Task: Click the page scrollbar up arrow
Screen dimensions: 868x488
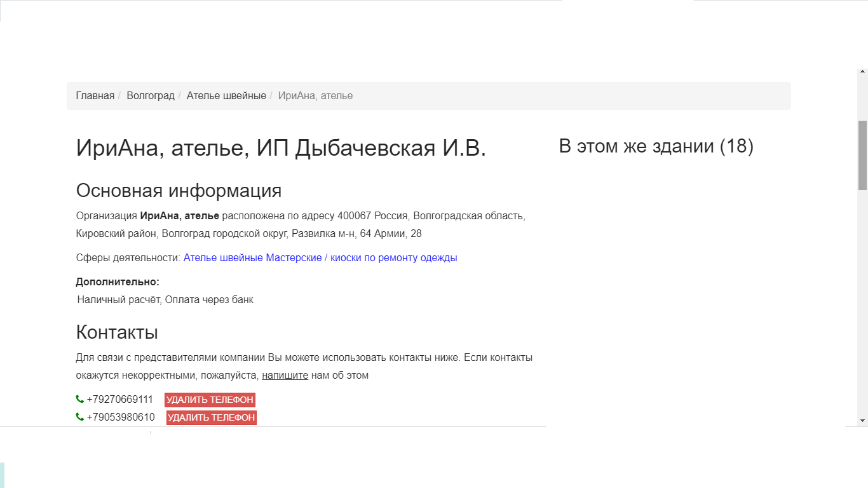Action: 862,72
